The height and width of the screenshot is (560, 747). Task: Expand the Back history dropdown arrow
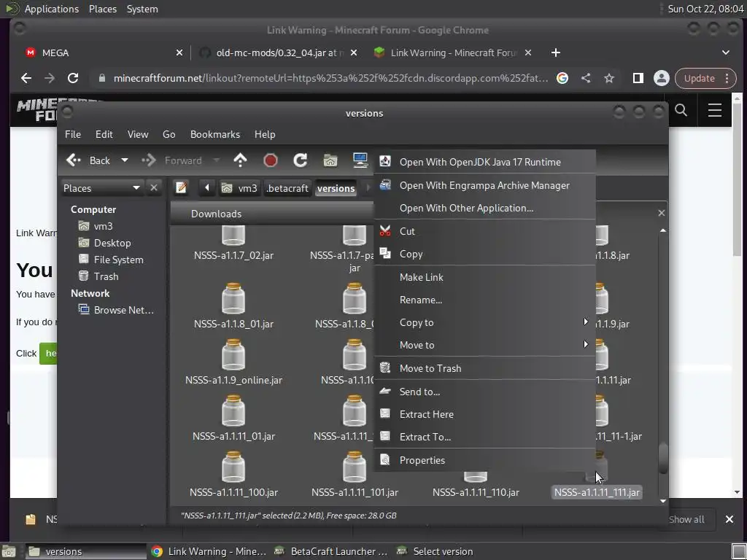(x=124, y=160)
